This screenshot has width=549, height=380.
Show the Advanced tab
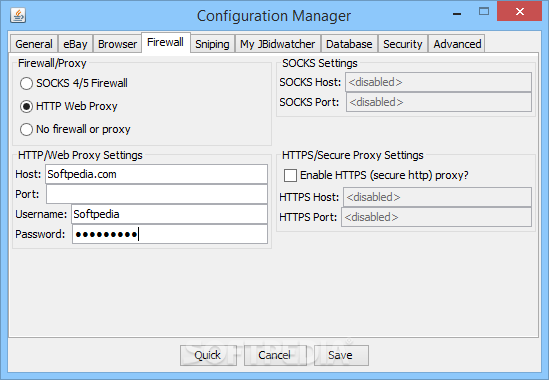coord(457,44)
